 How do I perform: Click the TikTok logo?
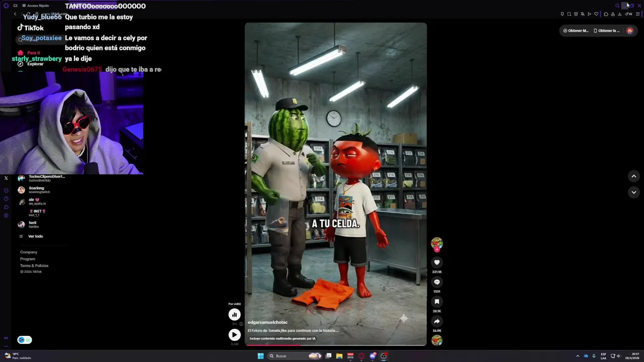click(31, 28)
